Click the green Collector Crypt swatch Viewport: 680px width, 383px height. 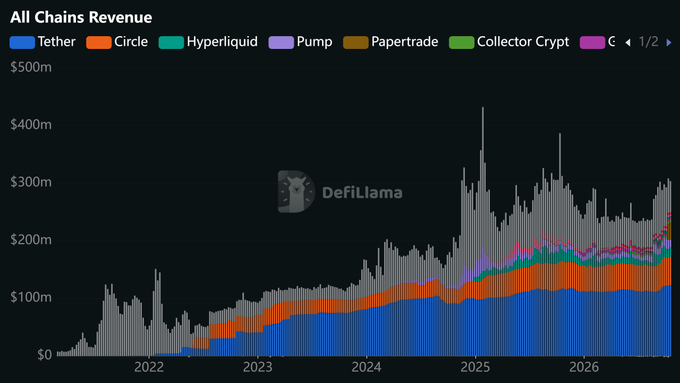click(461, 43)
